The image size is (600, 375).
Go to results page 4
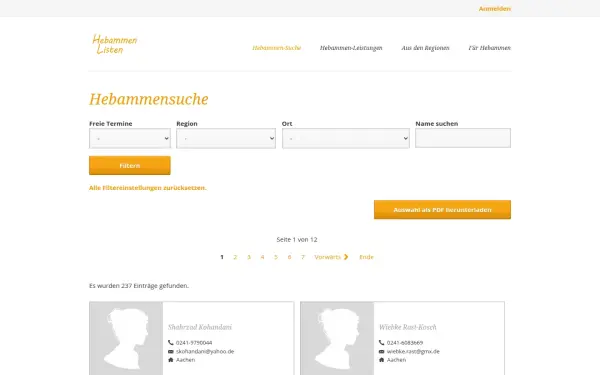pos(262,257)
